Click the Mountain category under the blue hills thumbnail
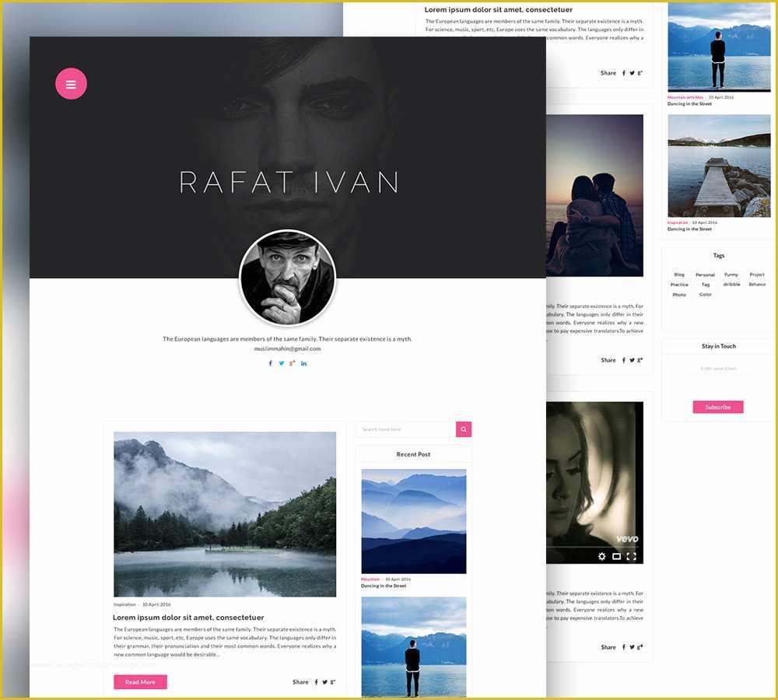Image resolution: width=778 pixels, height=700 pixels. [x=370, y=579]
